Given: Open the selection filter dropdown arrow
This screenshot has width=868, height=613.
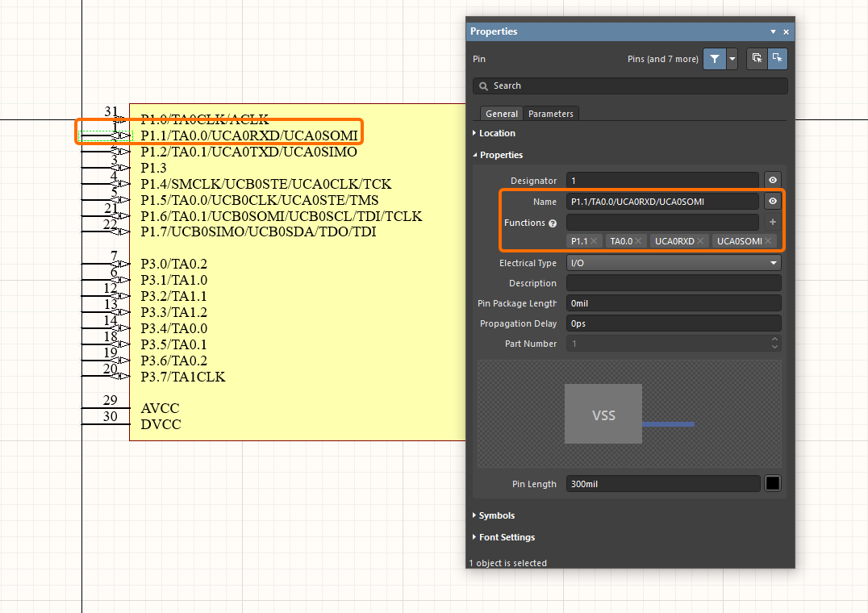Looking at the screenshot, I should point(732,59).
